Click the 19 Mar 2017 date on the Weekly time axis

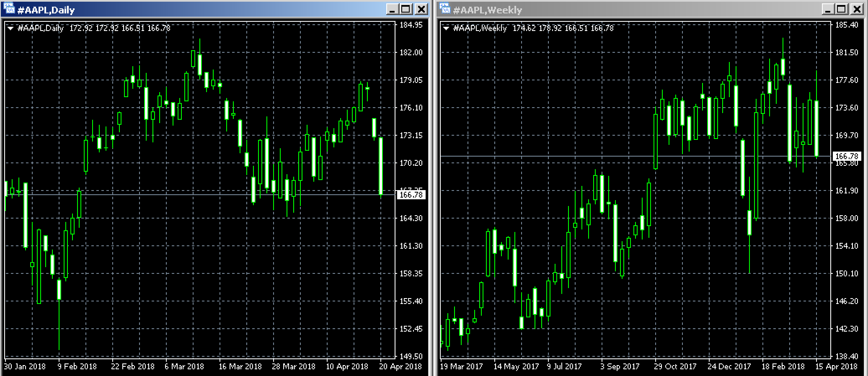[461, 366]
